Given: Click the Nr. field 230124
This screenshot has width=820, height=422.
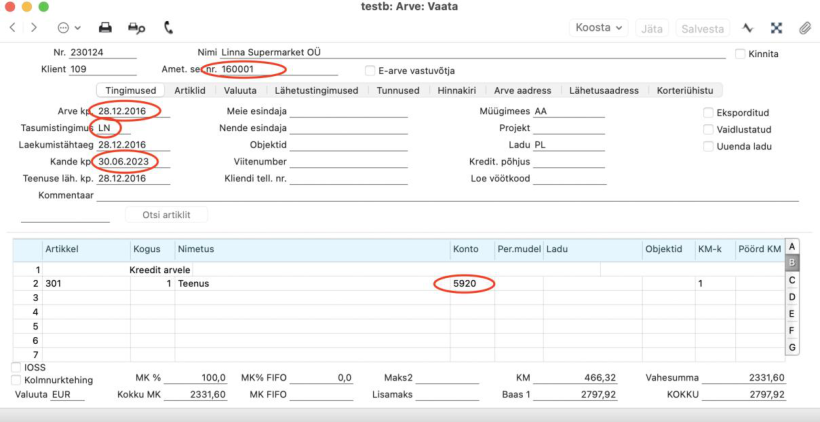Looking at the screenshot, I should (102, 53).
